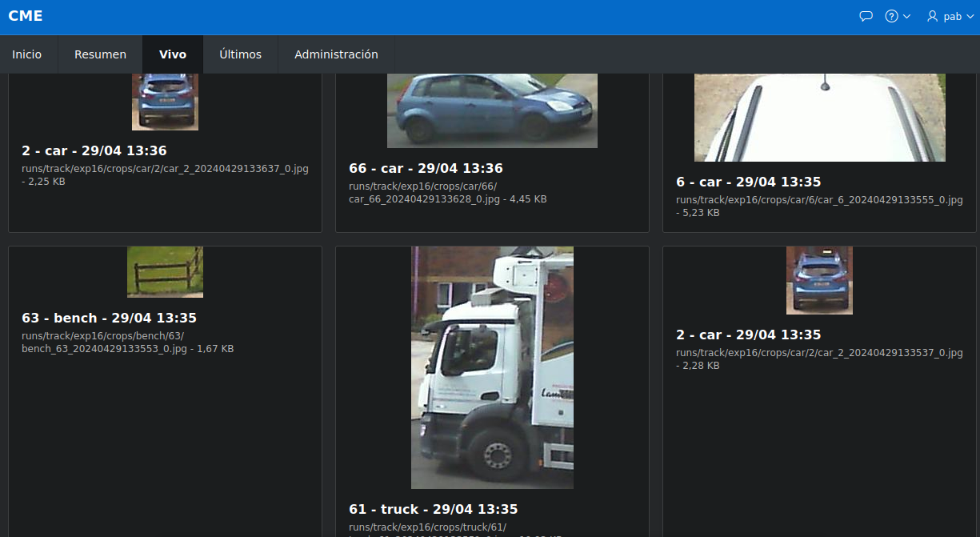Screen dimensions: 980x537
Task: Click the CME application logo
Action: point(26,16)
